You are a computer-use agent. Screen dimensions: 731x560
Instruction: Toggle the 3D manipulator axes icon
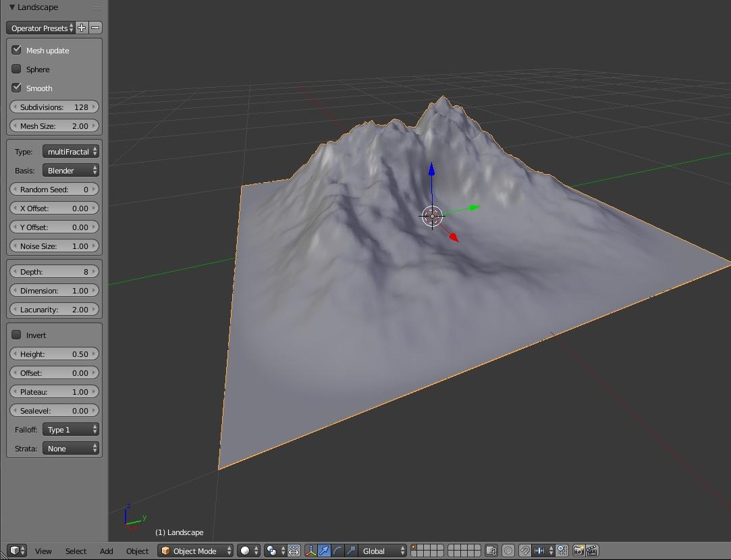pos(310,551)
